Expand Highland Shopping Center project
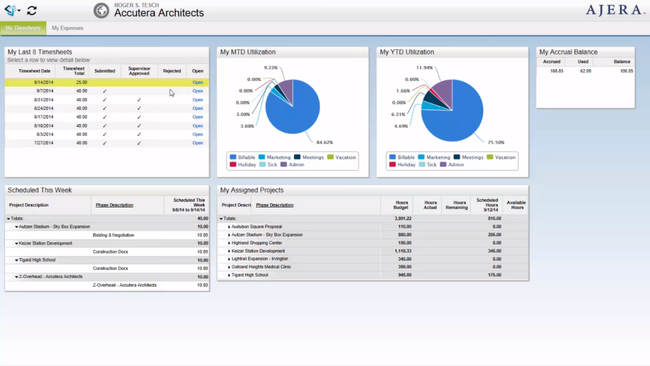The image size is (650, 366). [x=229, y=243]
